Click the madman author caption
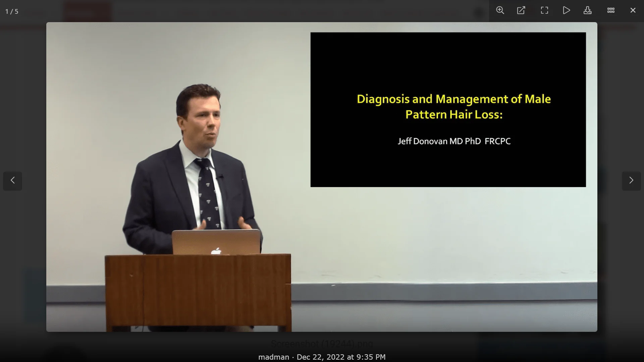Viewport: 644px width, 362px height. (273, 357)
